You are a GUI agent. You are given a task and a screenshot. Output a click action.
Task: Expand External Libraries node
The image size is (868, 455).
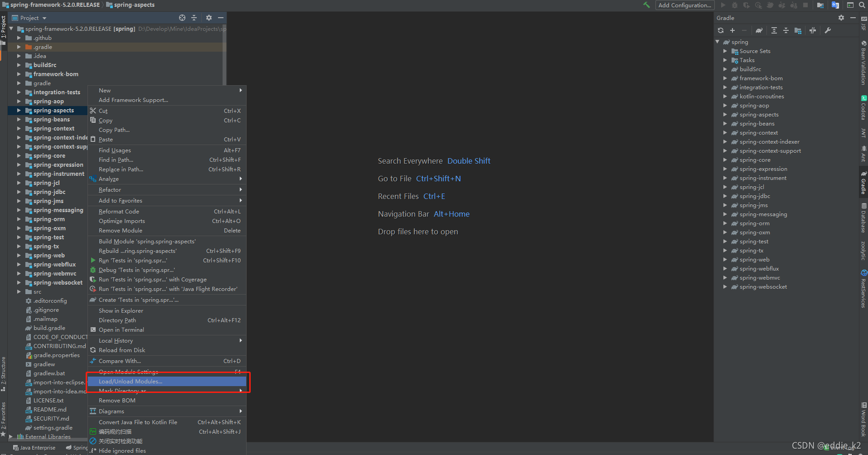(11, 436)
